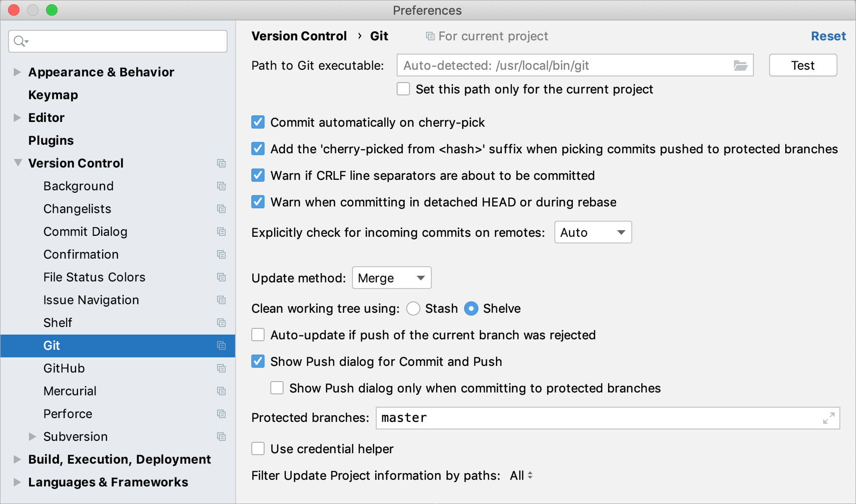Click the Path to Git executable field

[x=575, y=65]
